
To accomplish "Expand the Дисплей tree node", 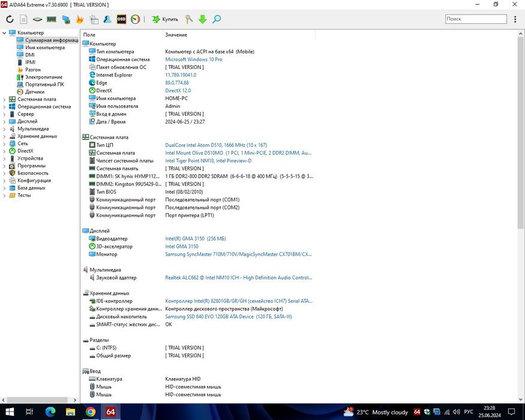I will click(x=4, y=121).
